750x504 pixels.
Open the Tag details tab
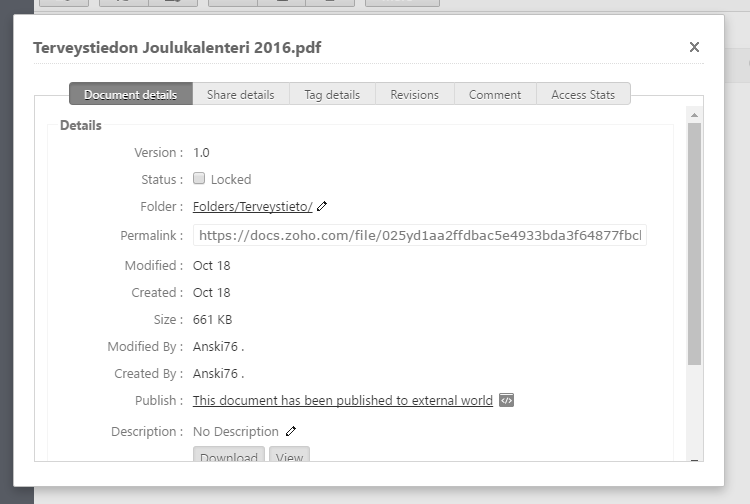pyautogui.click(x=332, y=95)
